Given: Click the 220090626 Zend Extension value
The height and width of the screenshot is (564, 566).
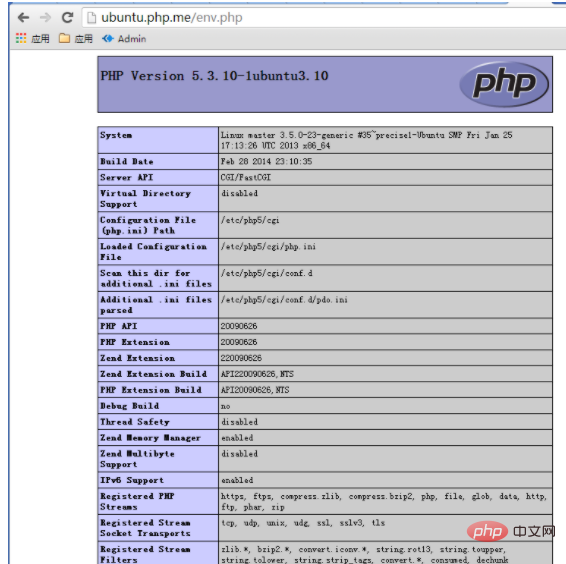Looking at the screenshot, I should [x=241, y=358].
